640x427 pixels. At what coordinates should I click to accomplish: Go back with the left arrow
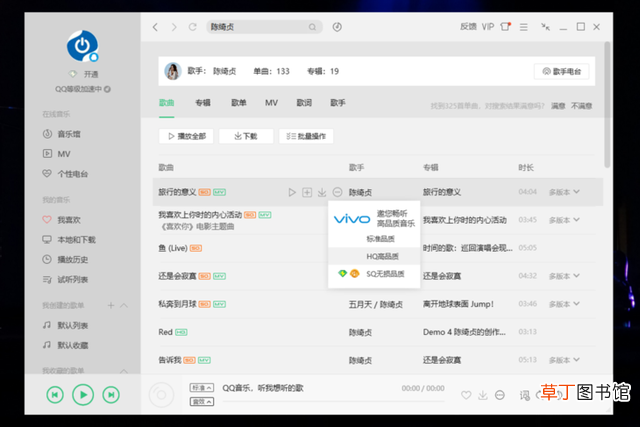(x=155, y=27)
